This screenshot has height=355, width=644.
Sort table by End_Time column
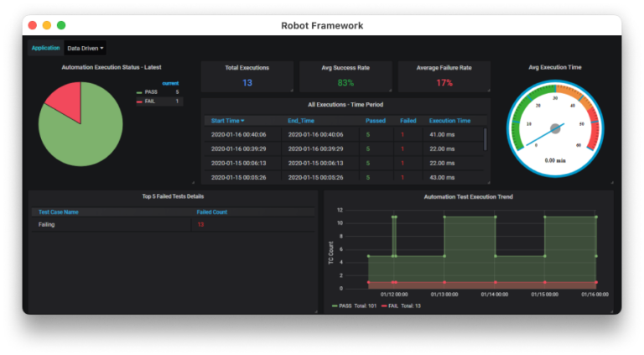[301, 120]
